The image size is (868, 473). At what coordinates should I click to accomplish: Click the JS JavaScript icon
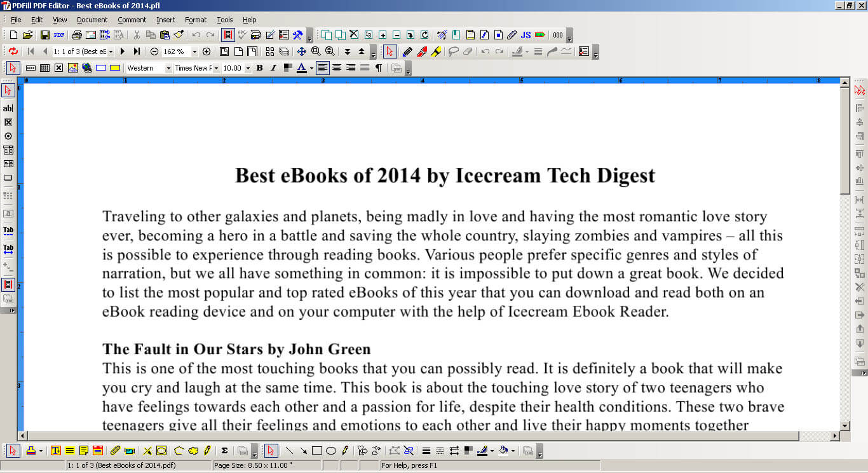pyautogui.click(x=526, y=35)
